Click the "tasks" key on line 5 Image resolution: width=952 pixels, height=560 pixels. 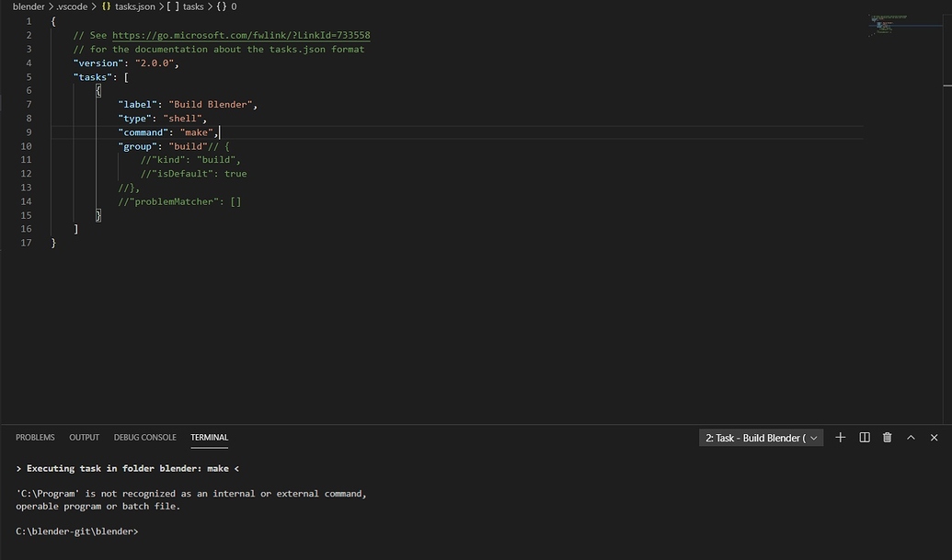pos(93,77)
